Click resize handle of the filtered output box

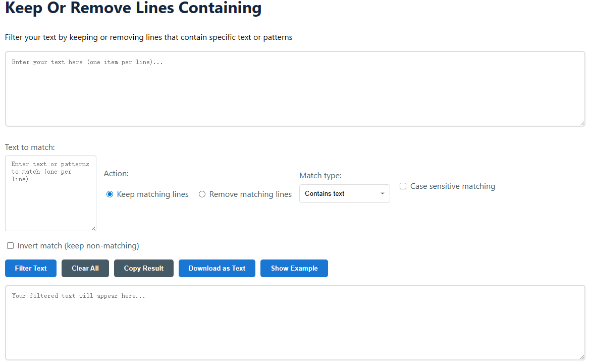coord(582,357)
